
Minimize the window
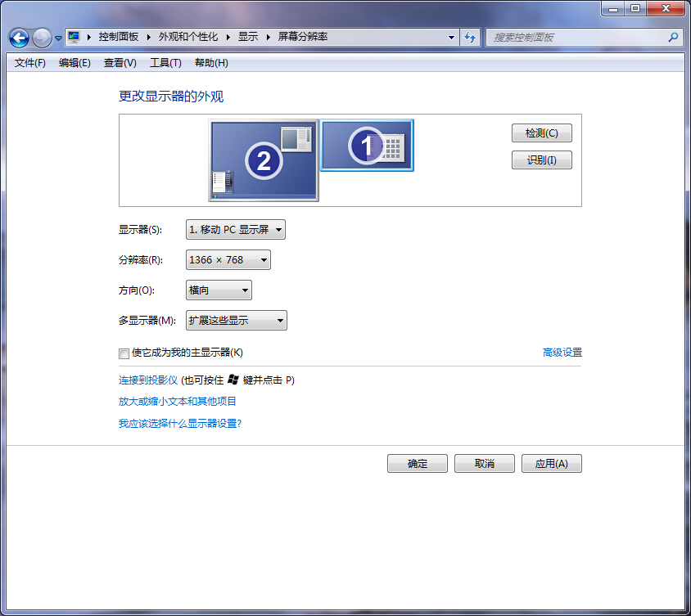(613, 8)
